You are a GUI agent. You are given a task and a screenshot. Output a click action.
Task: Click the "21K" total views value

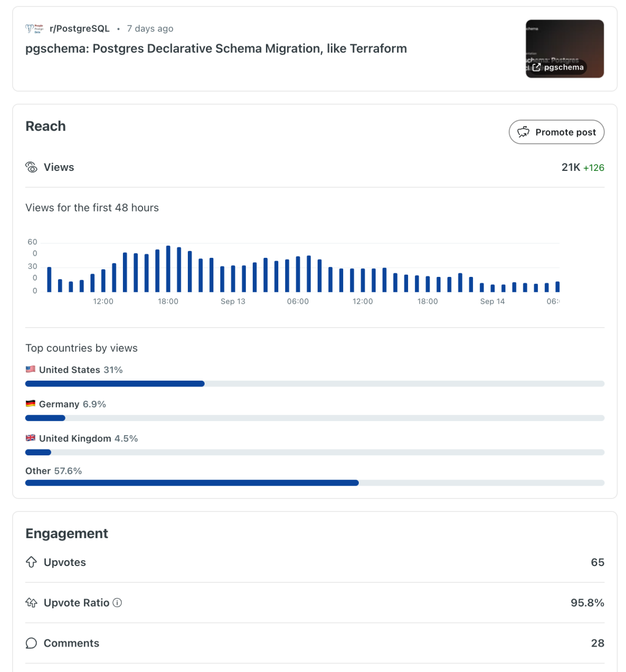[x=571, y=167]
